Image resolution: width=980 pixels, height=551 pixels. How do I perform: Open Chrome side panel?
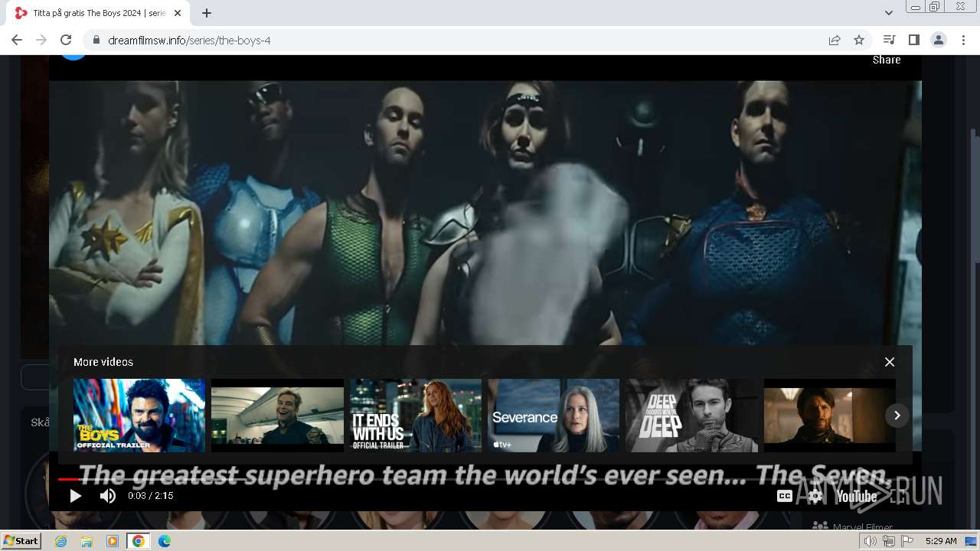(913, 40)
